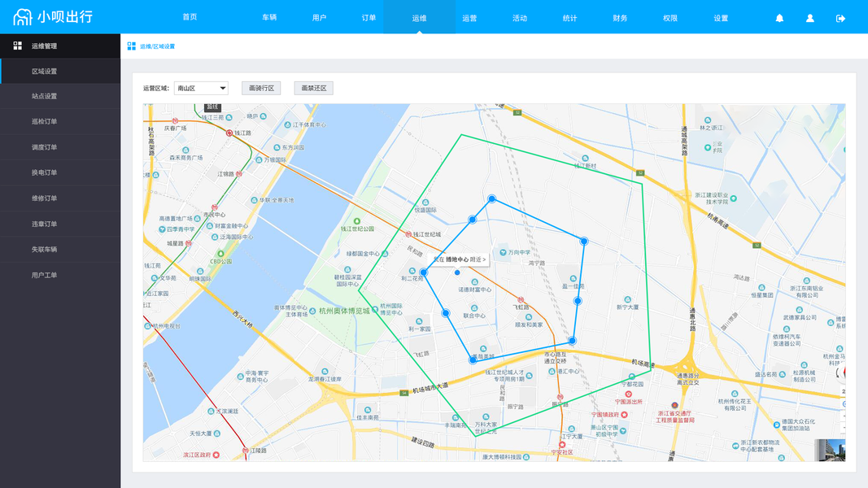
Task: Click the 画禁还区 button
Action: (313, 88)
